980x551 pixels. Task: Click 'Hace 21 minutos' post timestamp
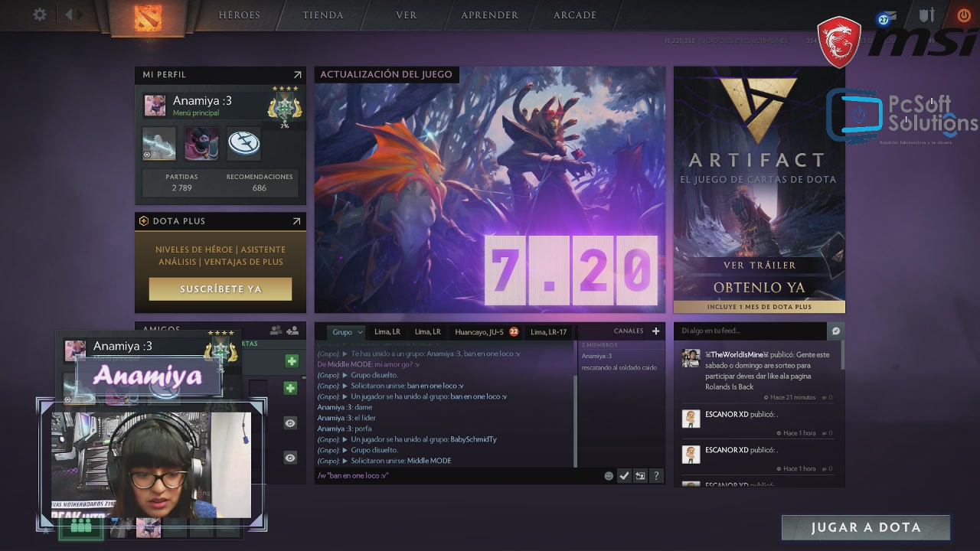[793, 398]
